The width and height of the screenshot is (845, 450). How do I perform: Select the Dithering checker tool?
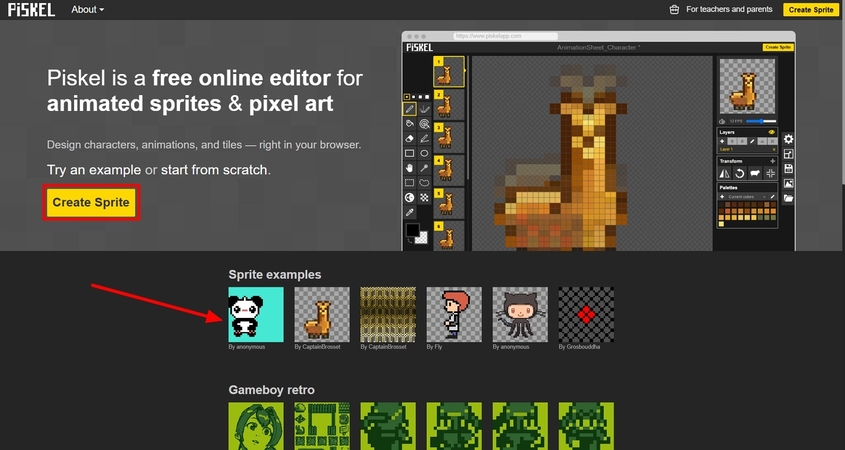pos(425,198)
